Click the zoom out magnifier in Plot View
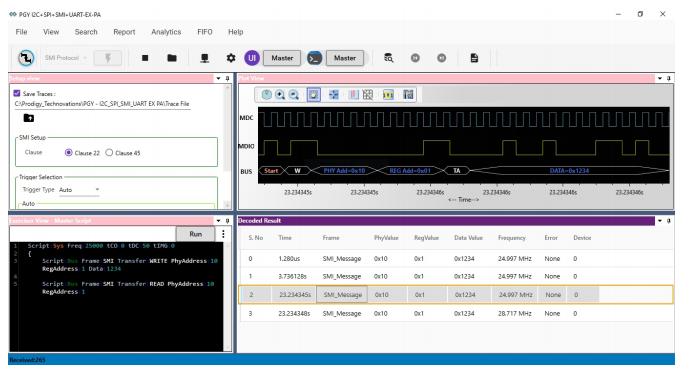 tap(294, 94)
